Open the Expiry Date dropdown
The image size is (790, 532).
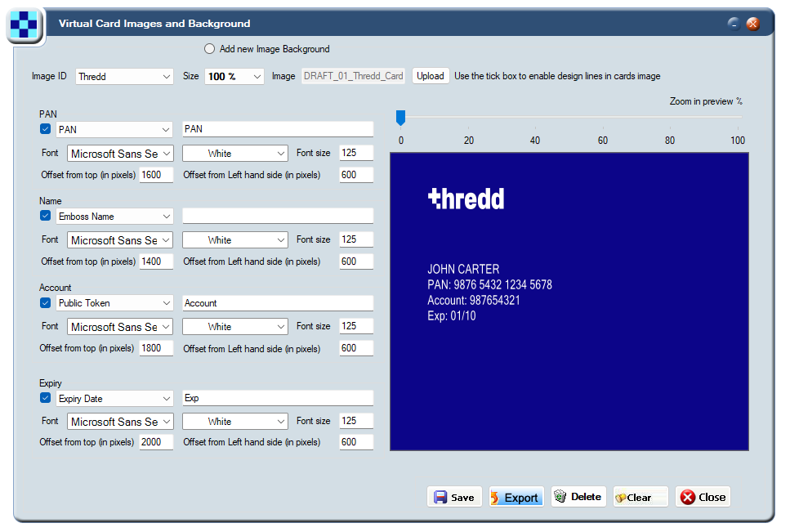(114, 399)
